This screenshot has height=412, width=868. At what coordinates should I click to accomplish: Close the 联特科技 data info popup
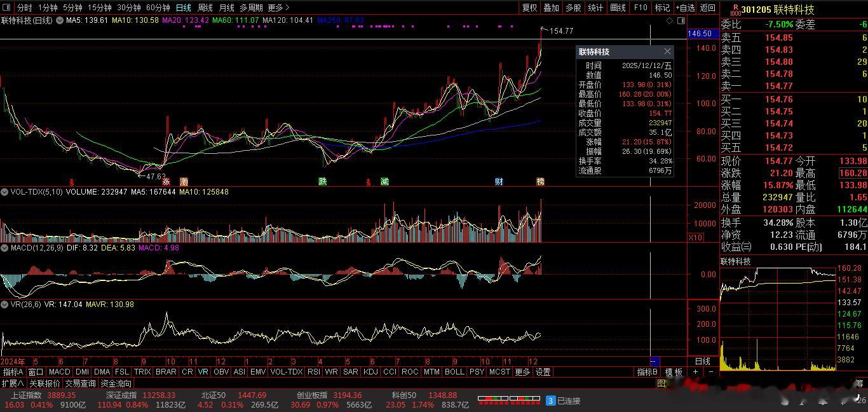coord(667,52)
